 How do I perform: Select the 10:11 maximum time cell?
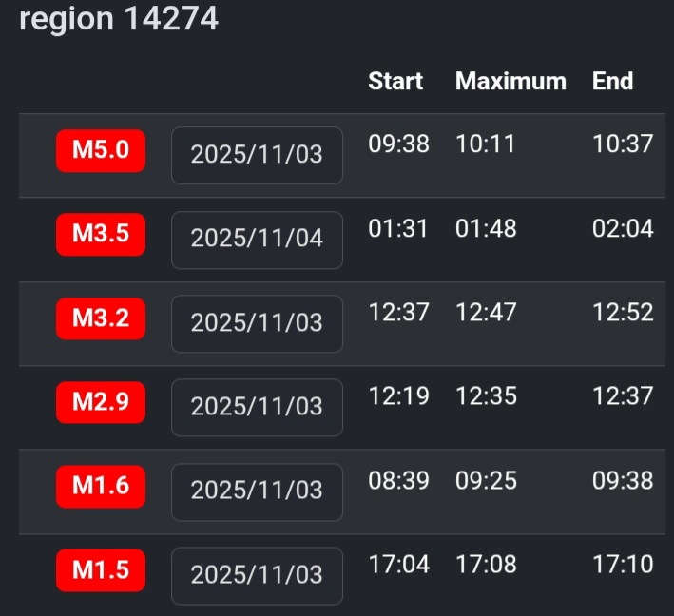pyautogui.click(x=485, y=144)
